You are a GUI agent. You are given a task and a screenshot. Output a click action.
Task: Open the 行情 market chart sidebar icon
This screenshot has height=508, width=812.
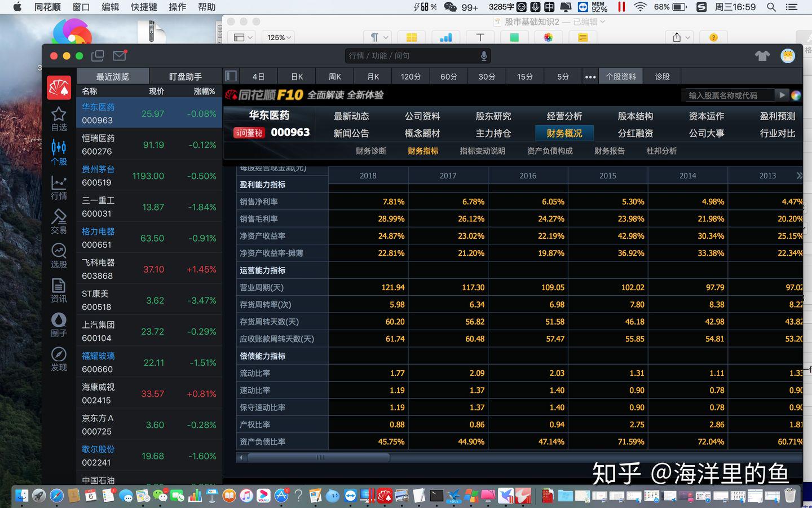point(59,187)
